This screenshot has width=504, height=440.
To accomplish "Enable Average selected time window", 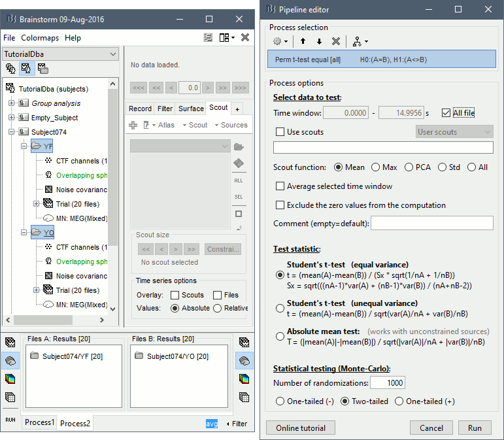I will point(280,186).
